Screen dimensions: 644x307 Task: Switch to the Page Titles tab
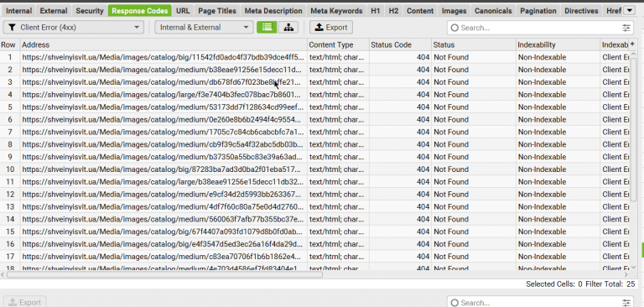pyautogui.click(x=217, y=11)
